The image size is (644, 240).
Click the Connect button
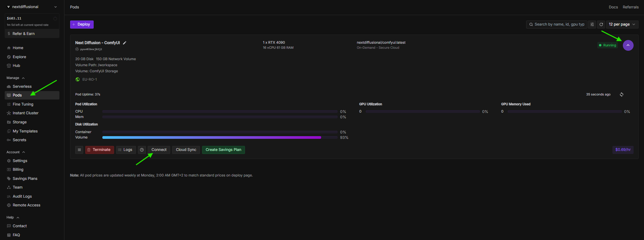coord(159,150)
